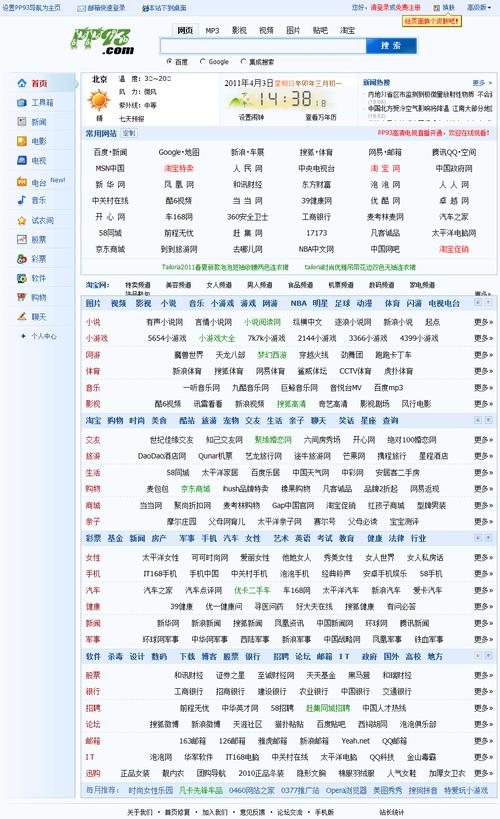Viewport: 500px width, 819px height.
Task: Click right arrow button in 彩票 基金 新闻 header
Action: pos(489,537)
